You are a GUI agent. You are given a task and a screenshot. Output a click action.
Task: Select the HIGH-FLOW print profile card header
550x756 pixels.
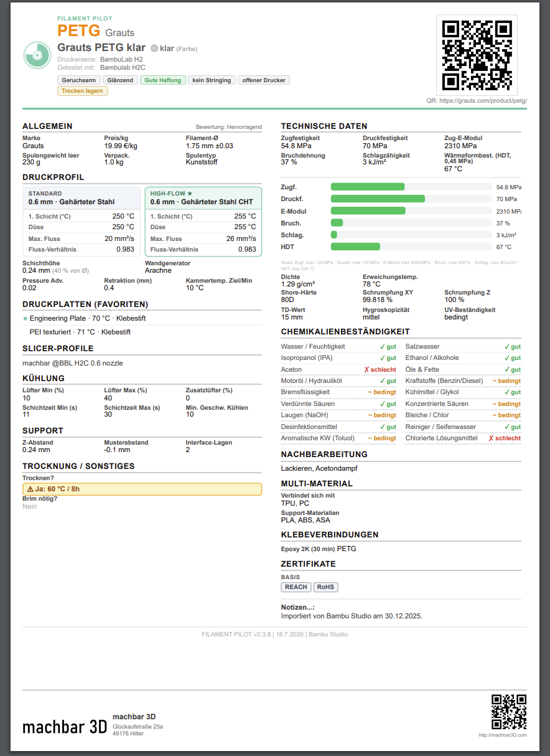[203, 198]
